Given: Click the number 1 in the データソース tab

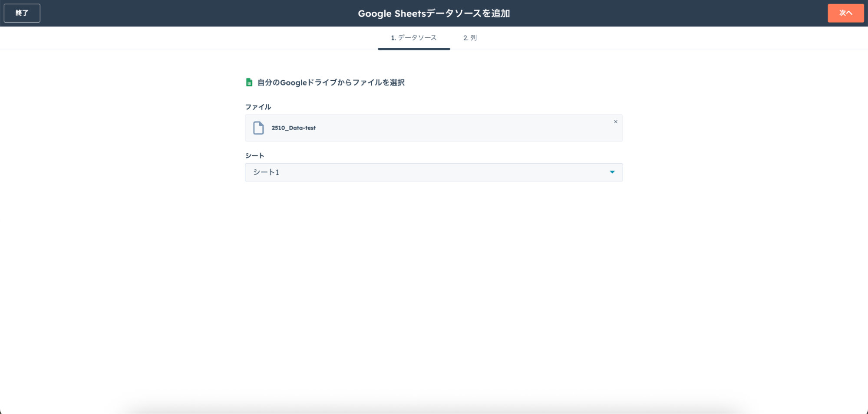Looking at the screenshot, I should pyautogui.click(x=393, y=38).
